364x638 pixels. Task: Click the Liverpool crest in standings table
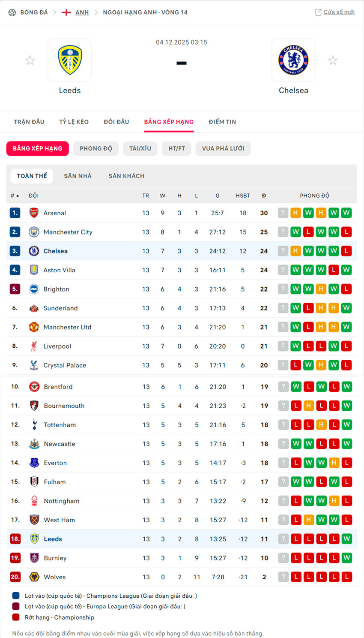click(34, 346)
